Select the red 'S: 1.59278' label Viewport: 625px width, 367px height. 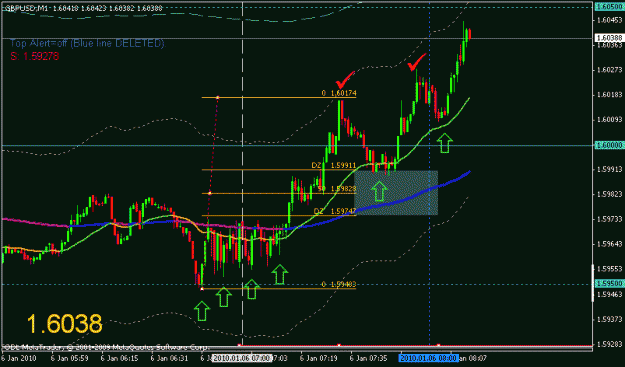pyautogui.click(x=35, y=56)
